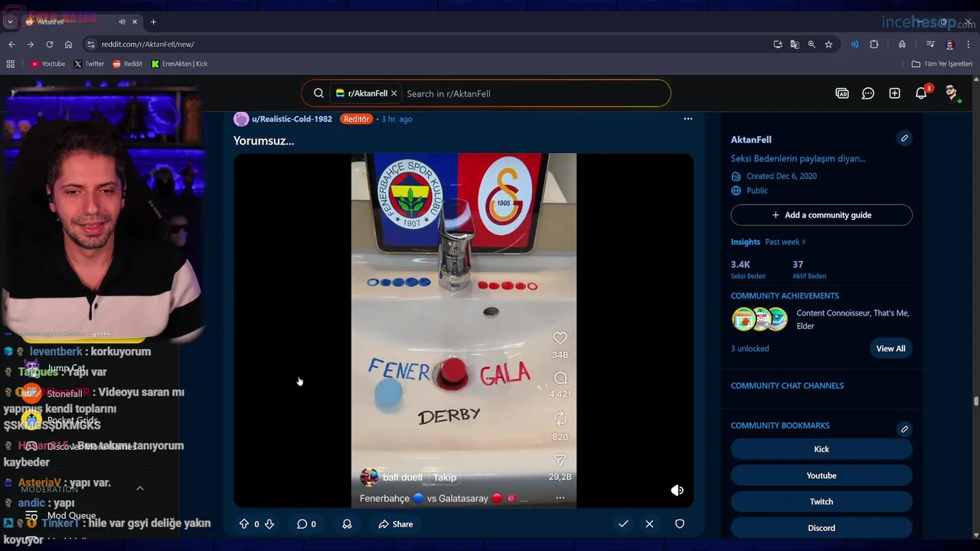Open the Youtube bookmark in bookmarks bar
Image resolution: width=980 pixels, height=551 pixels.
point(47,64)
